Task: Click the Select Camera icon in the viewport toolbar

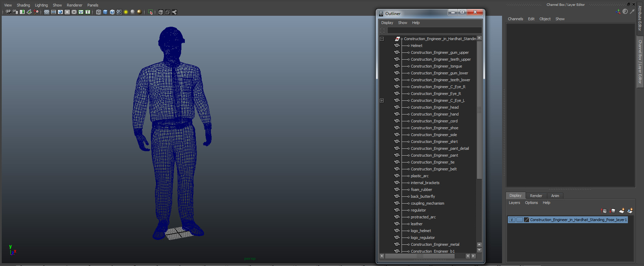Action: click(8, 12)
